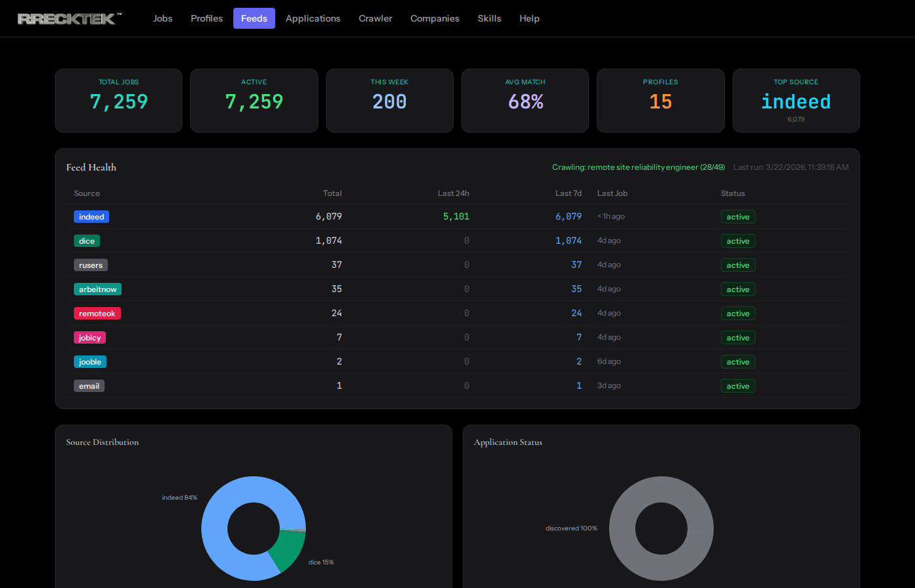Click the dice source badge

point(87,241)
